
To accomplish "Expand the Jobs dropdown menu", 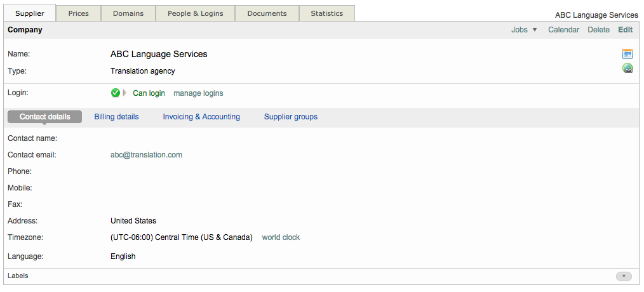I will point(524,30).
